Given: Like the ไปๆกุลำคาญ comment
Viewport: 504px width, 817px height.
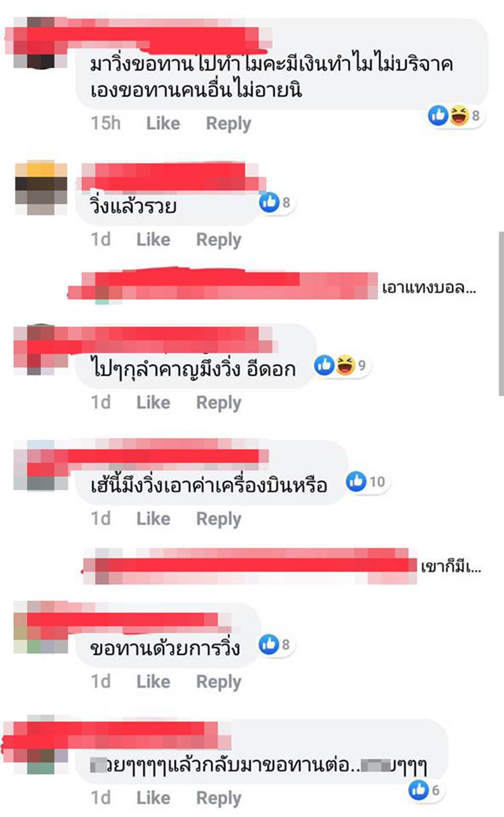Looking at the screenshot, I should [153, 402].
